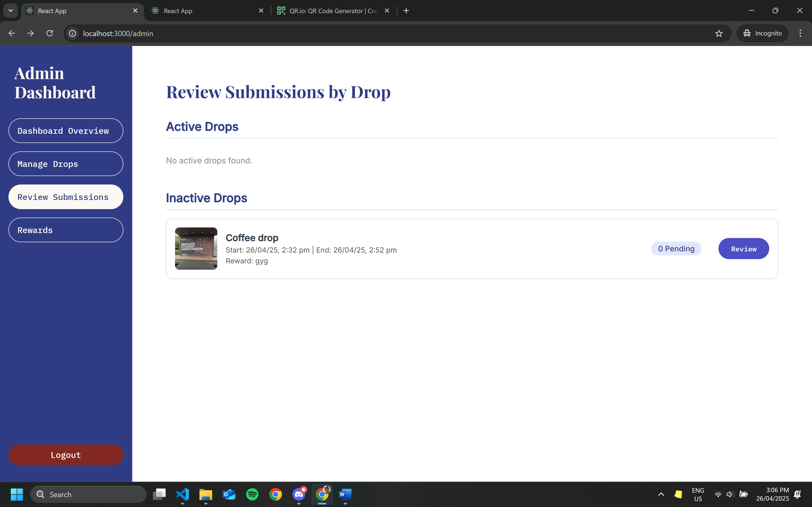Open Spotify from the taskbar
The width and height of the screenshot is (812, 507).
click(x=252, y=494)
